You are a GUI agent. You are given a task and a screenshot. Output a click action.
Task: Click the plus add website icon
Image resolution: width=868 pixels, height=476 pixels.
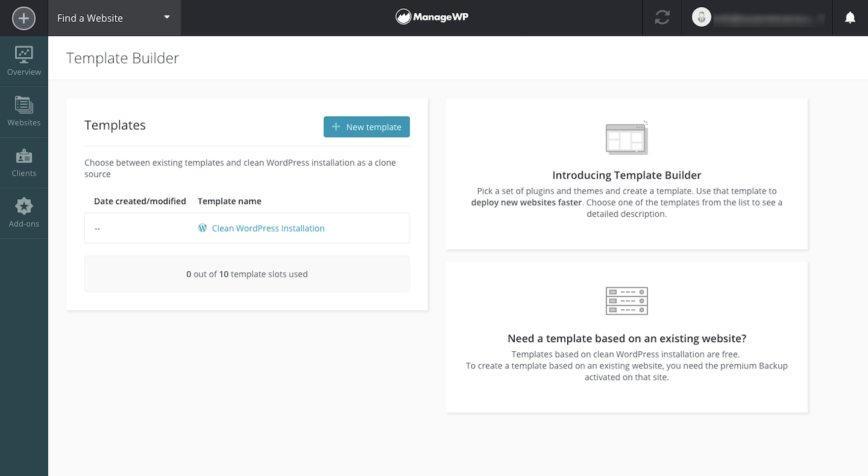(x=24, y=18)
